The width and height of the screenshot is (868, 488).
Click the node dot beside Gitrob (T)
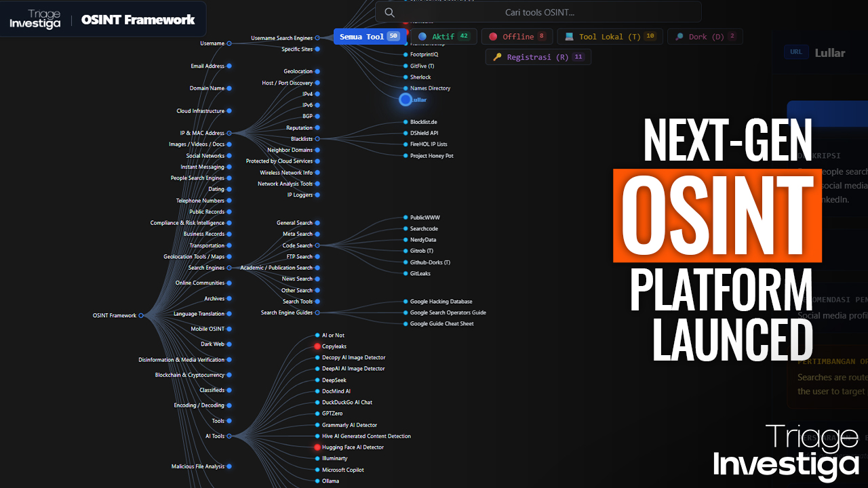[406, 251]
